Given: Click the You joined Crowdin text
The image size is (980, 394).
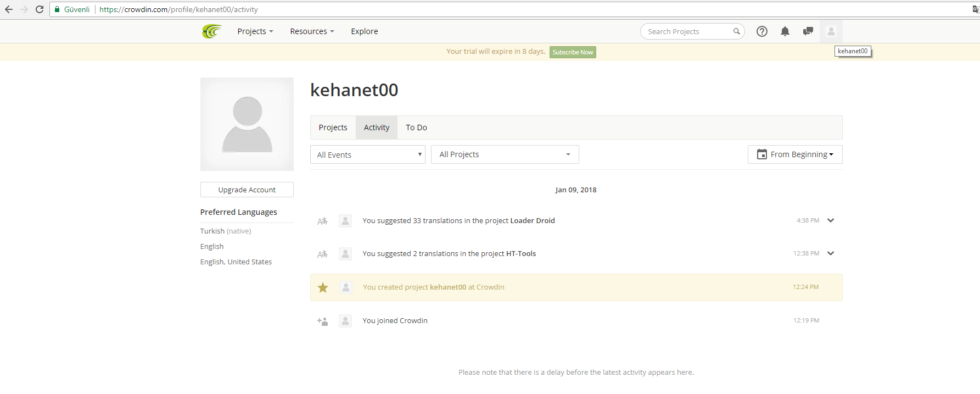Looking at the screenshot, I should point(395,321).
